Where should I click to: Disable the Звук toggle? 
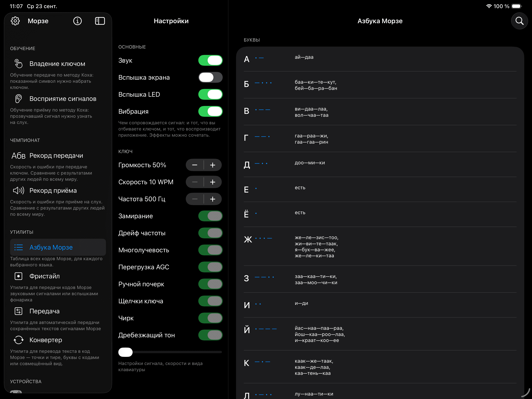(210, 60)
